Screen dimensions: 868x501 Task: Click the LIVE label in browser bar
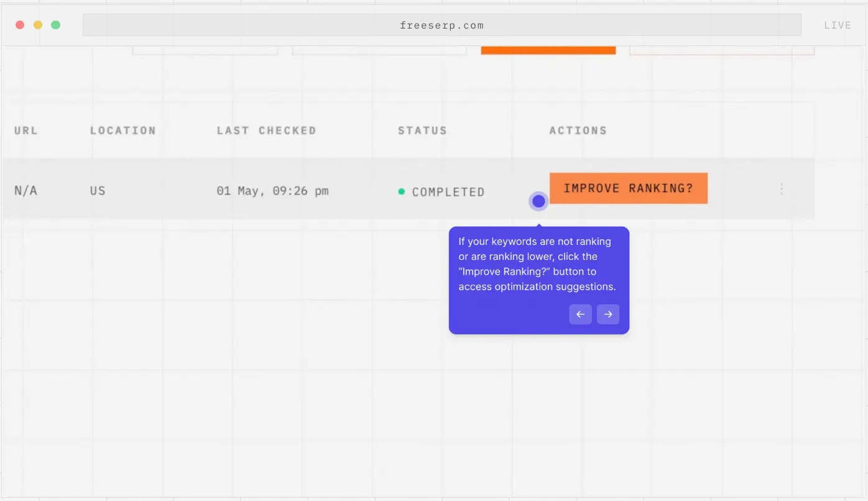click(x=838, y=25)
